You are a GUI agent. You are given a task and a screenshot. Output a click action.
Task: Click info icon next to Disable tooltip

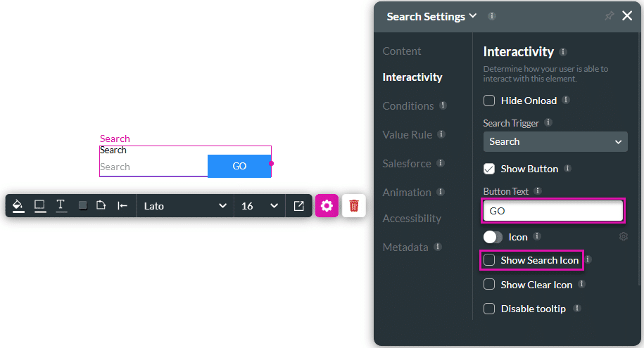pyautogui.click(x=576, y=308)
